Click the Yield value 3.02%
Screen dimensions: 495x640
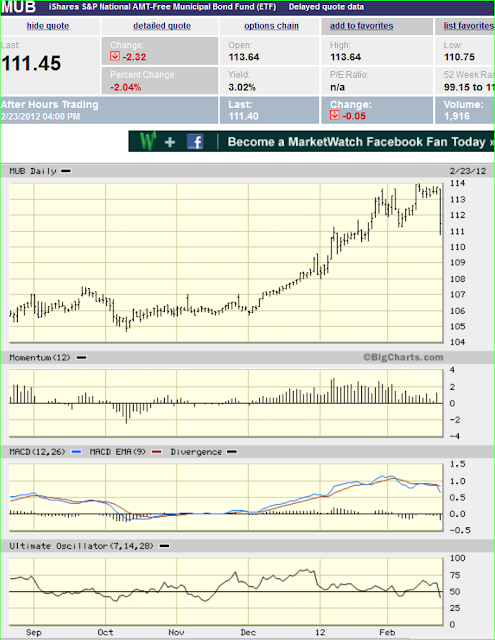click(x=242, y=87)
